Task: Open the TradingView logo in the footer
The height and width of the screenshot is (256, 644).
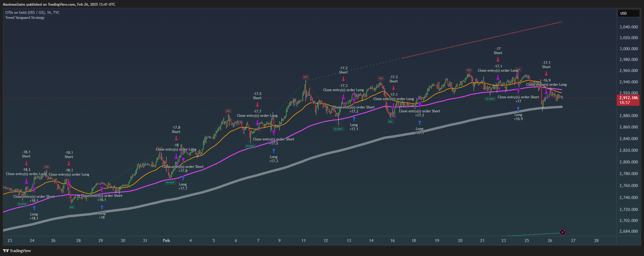Action: tap(17, 251)
